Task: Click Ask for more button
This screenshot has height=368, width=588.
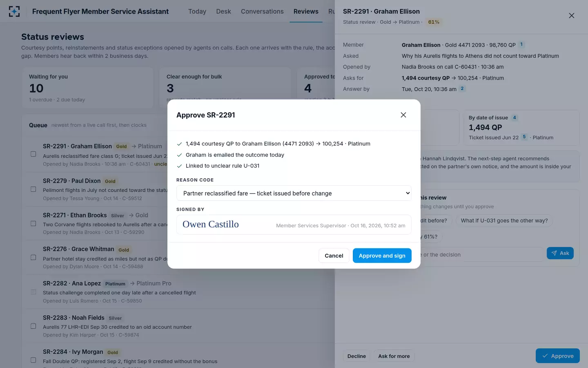Action: coord(394,356)
